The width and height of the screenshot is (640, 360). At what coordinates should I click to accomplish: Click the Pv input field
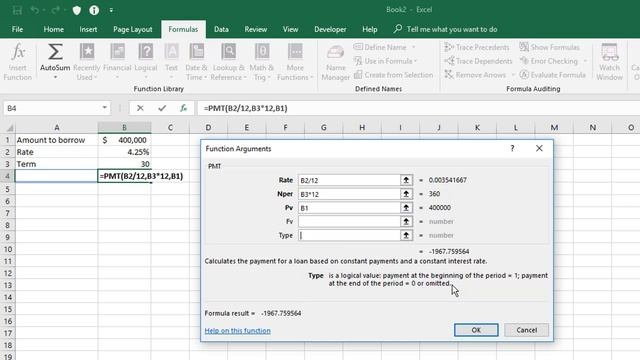click(349, 208)
